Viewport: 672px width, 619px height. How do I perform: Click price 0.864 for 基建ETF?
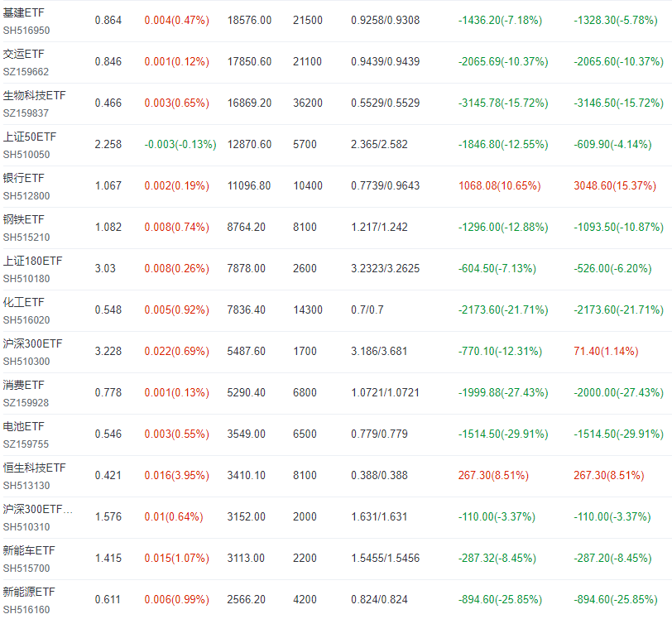point(108,20)
